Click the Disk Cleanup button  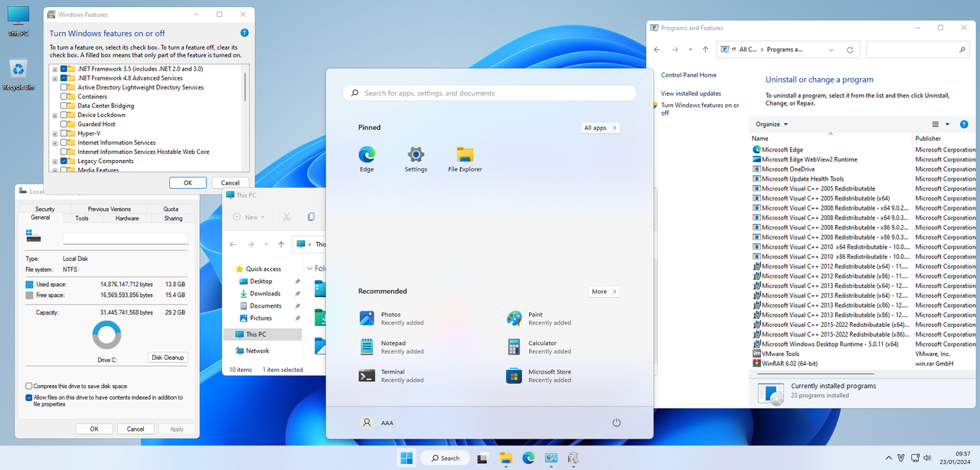(x=168, y=357)
